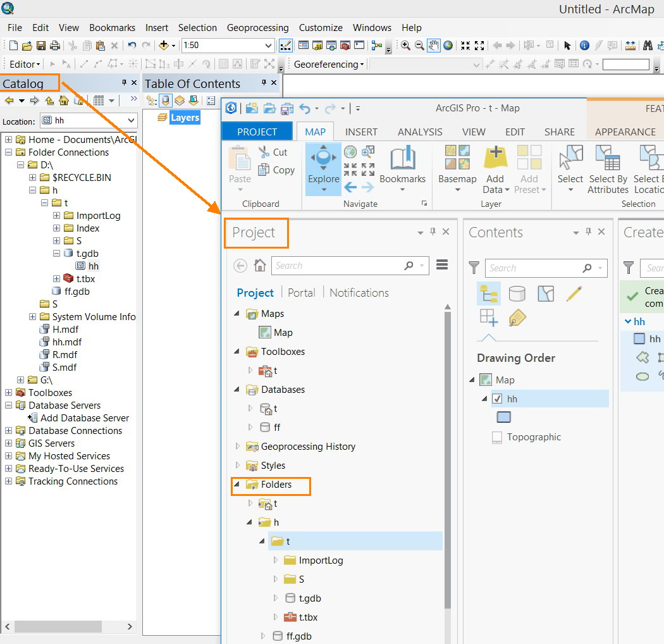Click Catalog up one level icon
The width and height of the screenshot is (664, 644).
click(x=49, y=101)
